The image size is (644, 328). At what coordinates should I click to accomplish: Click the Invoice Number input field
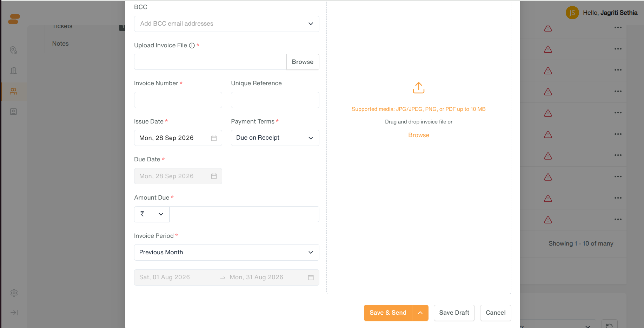click(178, 100)
